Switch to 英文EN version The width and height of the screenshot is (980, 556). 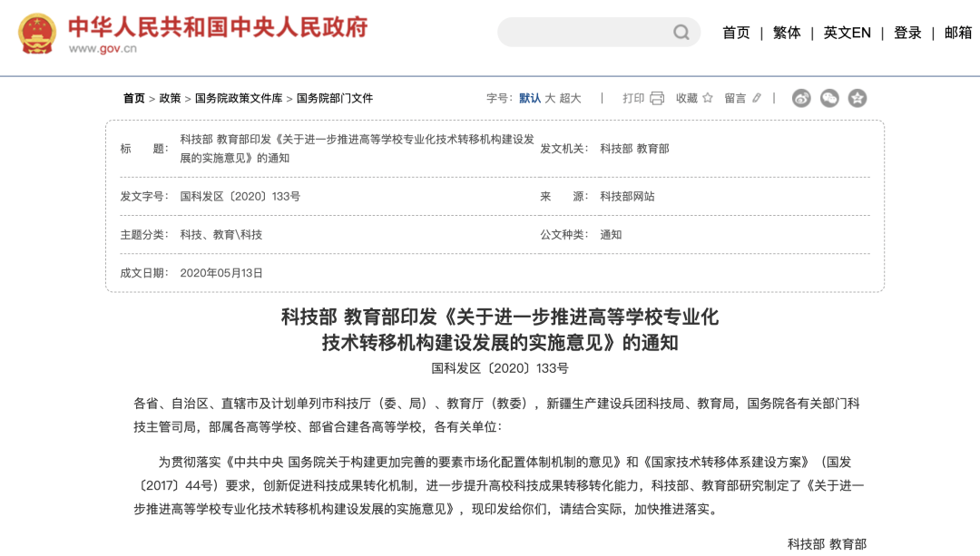click(847, 34)
